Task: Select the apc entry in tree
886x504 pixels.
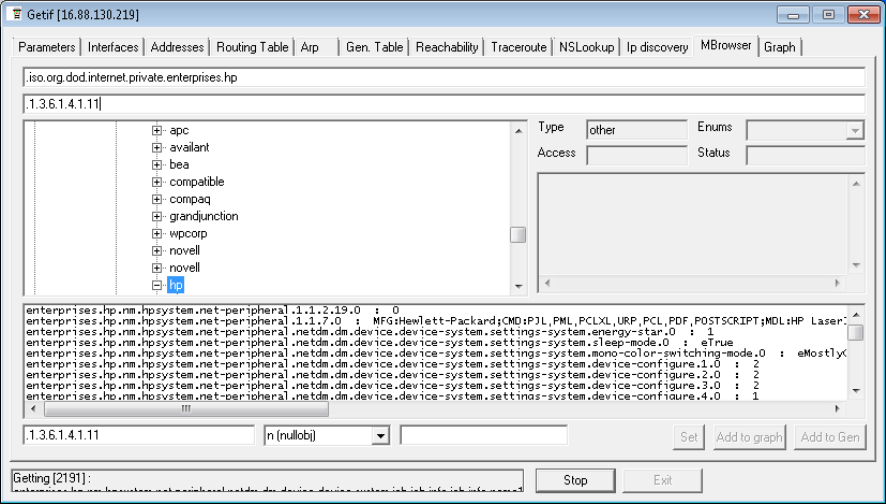Action: point(179,131)
